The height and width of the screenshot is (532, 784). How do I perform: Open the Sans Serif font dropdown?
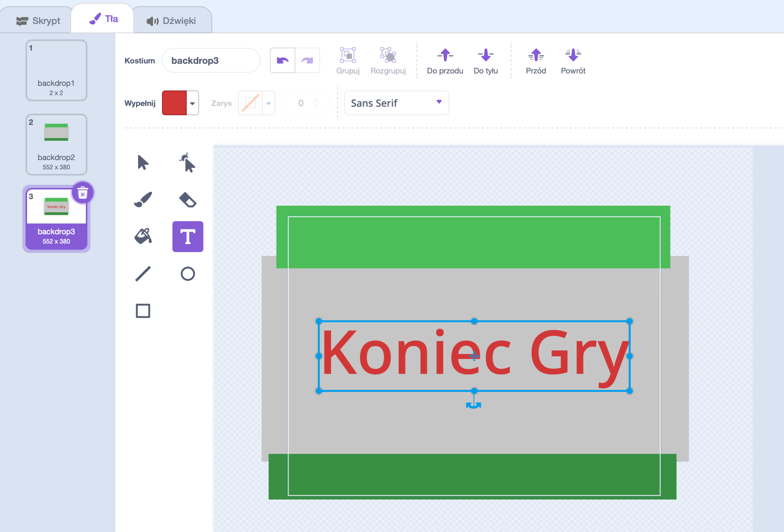pyautogui.click(x=396, y=103)
